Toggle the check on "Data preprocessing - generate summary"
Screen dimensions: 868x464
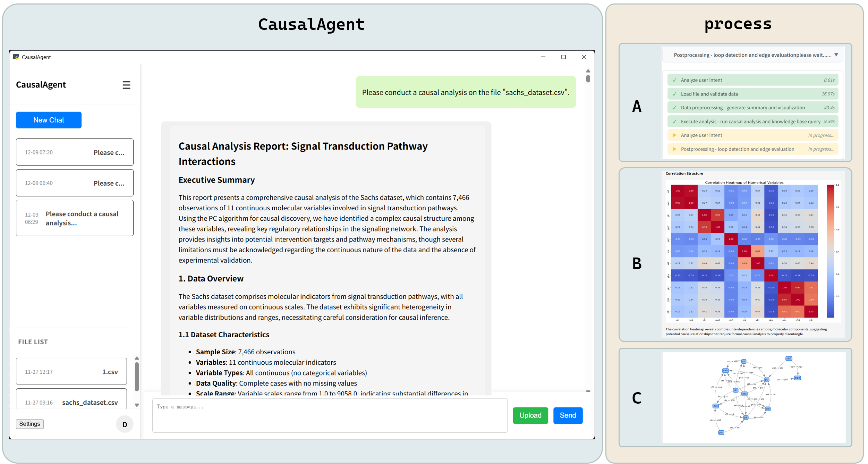click(674, 108)
